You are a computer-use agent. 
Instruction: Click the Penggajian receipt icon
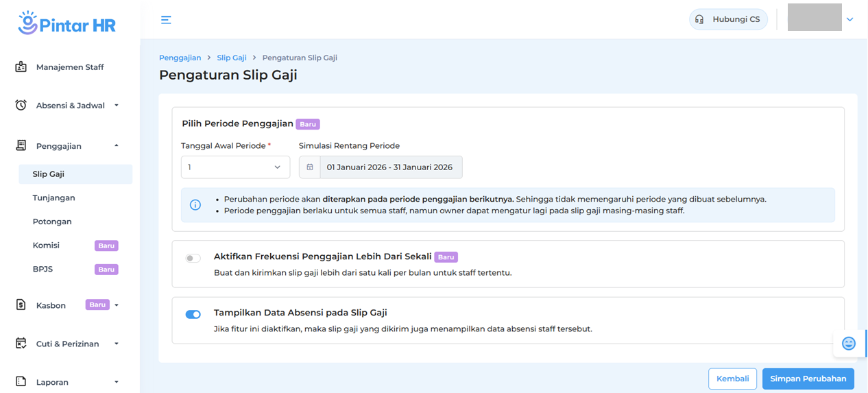tap(21, 145)
